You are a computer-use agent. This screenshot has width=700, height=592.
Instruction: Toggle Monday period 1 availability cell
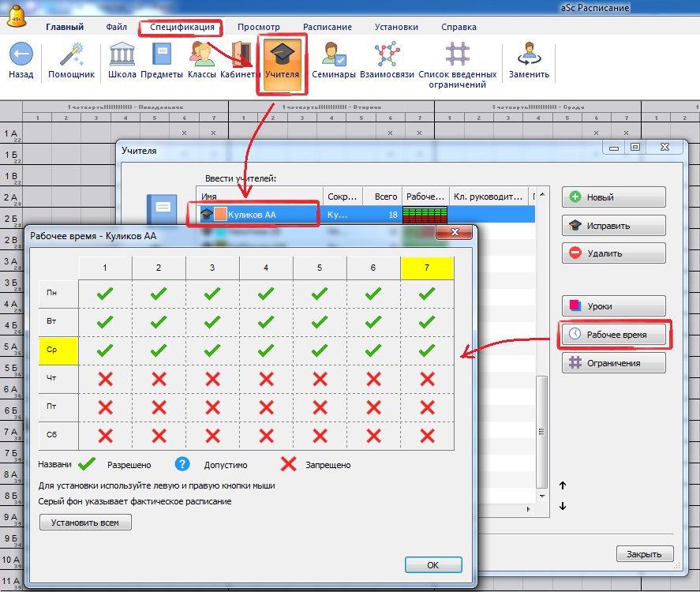[x=105, y=294]
